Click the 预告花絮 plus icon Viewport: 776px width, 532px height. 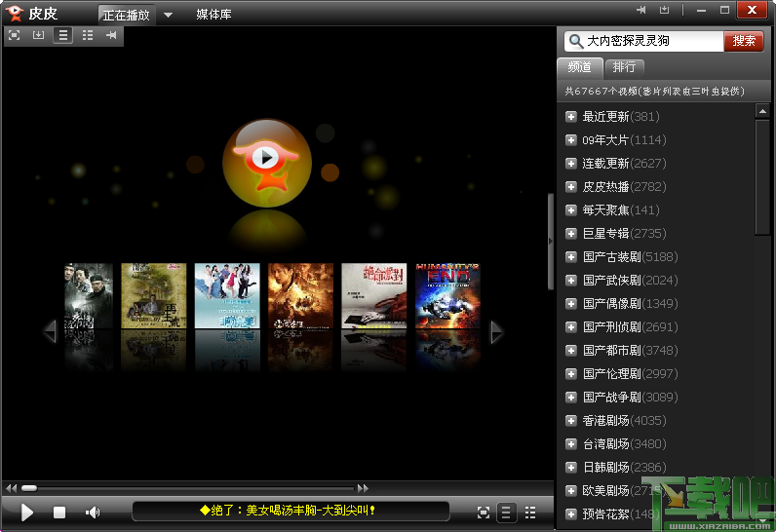[571, 514]
